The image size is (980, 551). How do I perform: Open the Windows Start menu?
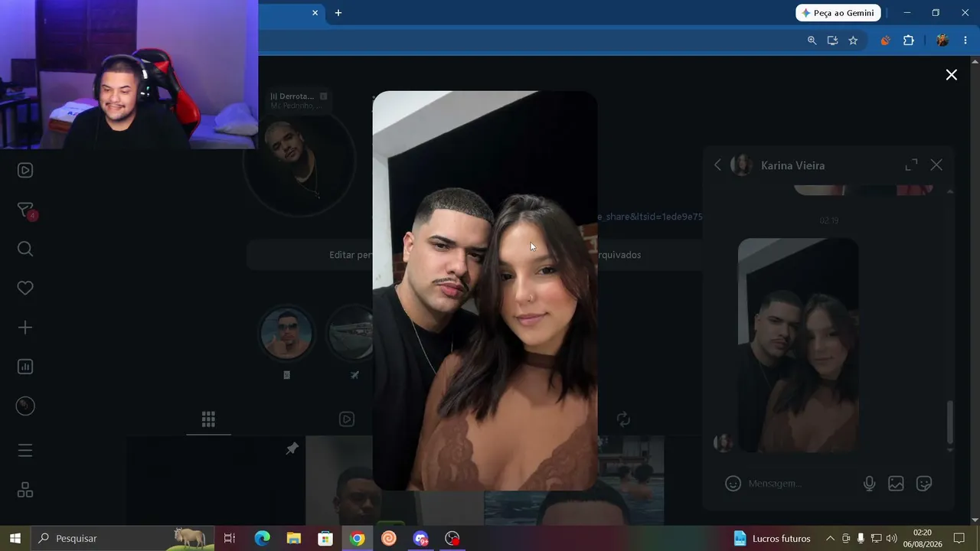[x=15, y=538]
